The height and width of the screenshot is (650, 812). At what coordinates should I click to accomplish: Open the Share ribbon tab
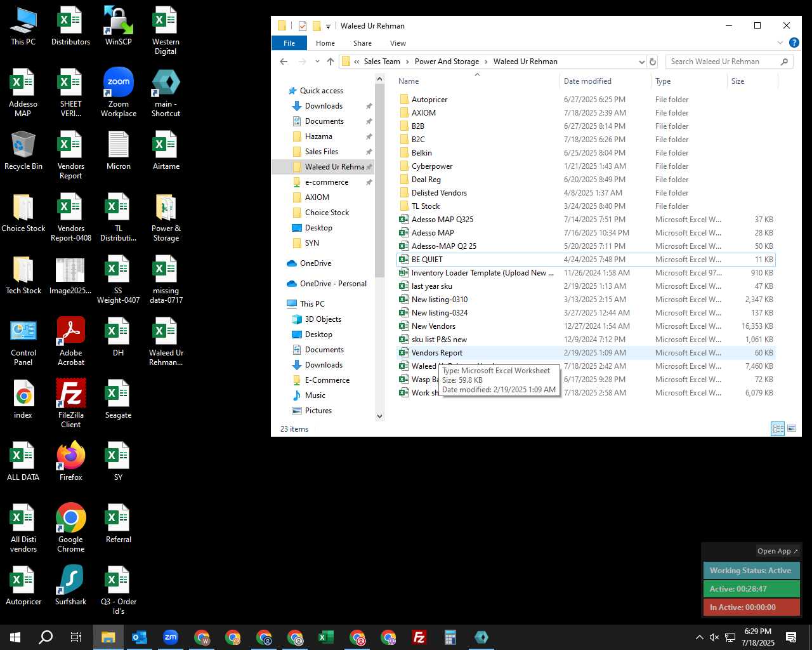coord(363,43)
